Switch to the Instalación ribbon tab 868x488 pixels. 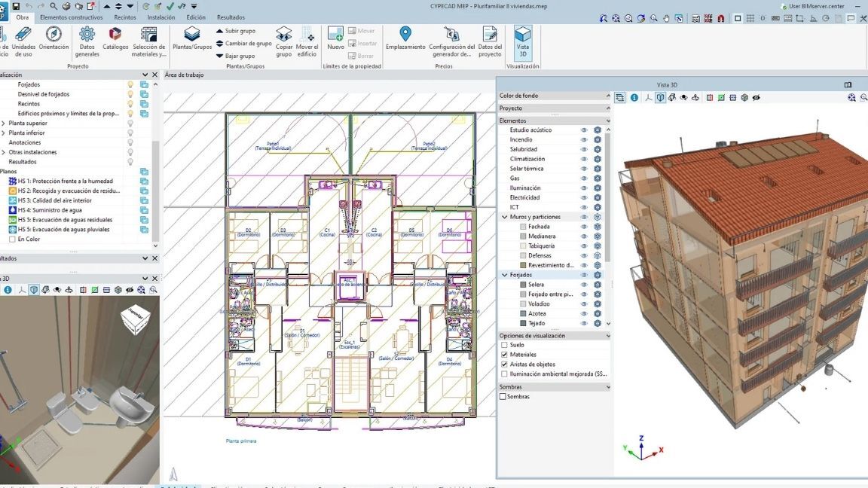coord(161,17)
